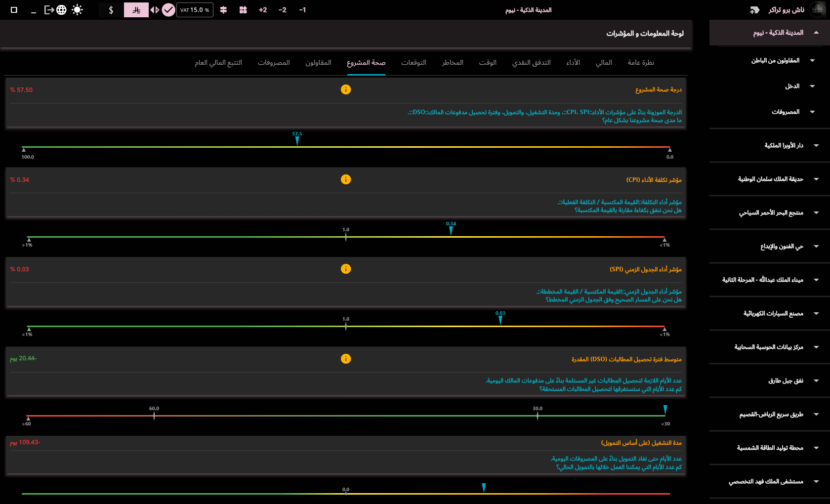Click the signpost milestones icon
Image resolution: width=830 pixels, height=504 pixels.
[x=223, y=10]
